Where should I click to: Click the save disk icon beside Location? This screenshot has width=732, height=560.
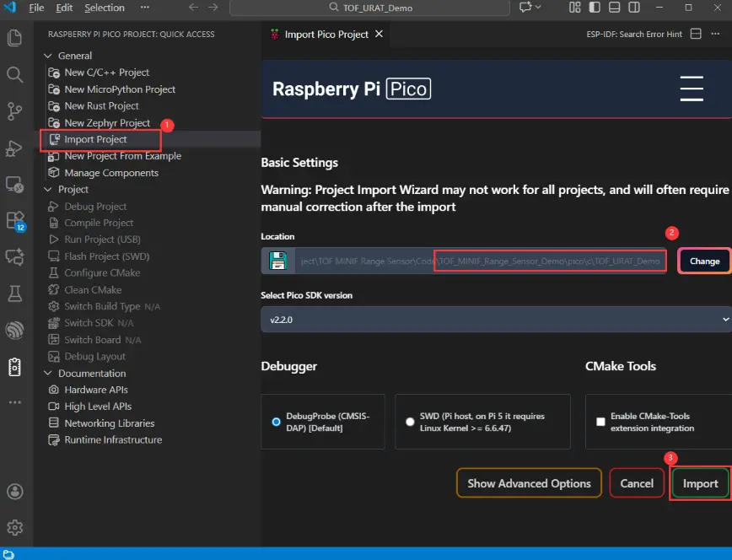[x=277, y=261]
